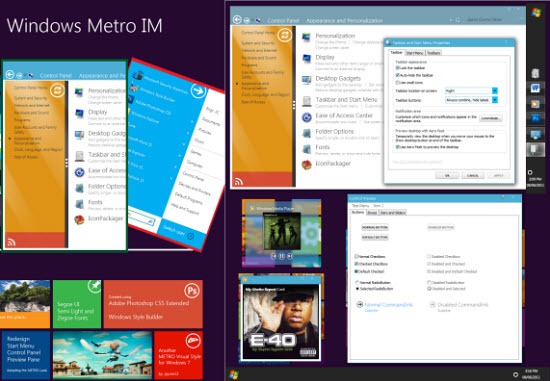Toggle the Lock the taskbar checkbox
This screenshot has width=550, height=381.
398,68
